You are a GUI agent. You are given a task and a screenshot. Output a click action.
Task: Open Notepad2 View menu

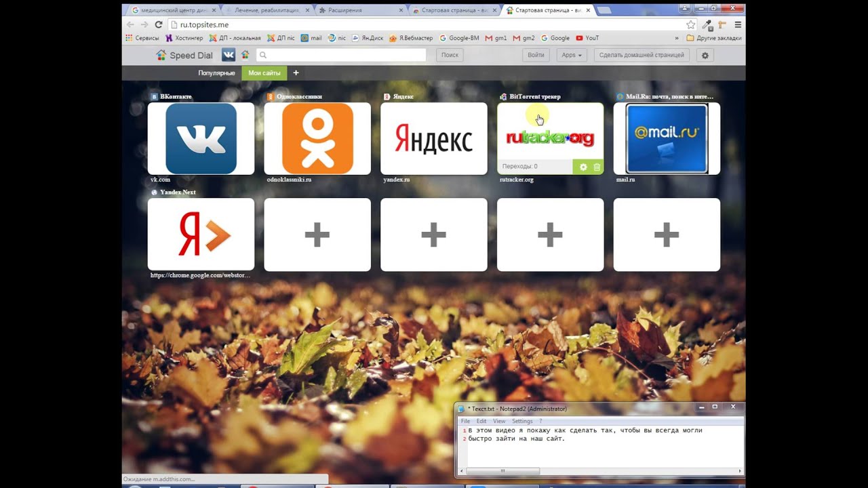[x=499, y=421]
